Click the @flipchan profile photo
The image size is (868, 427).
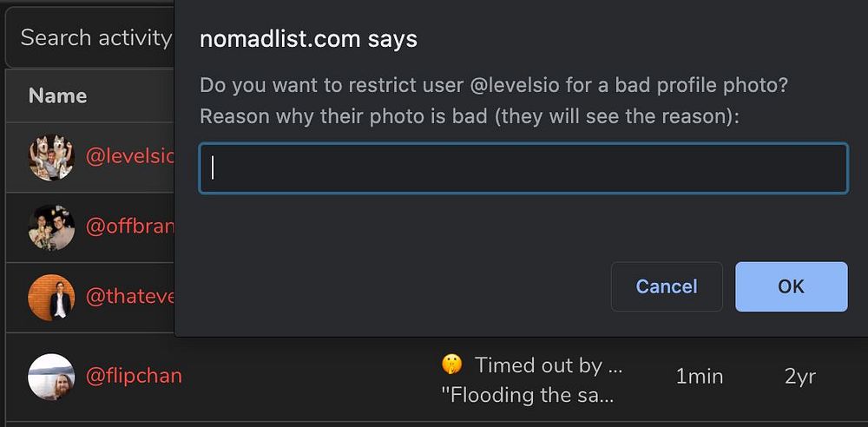51,377
